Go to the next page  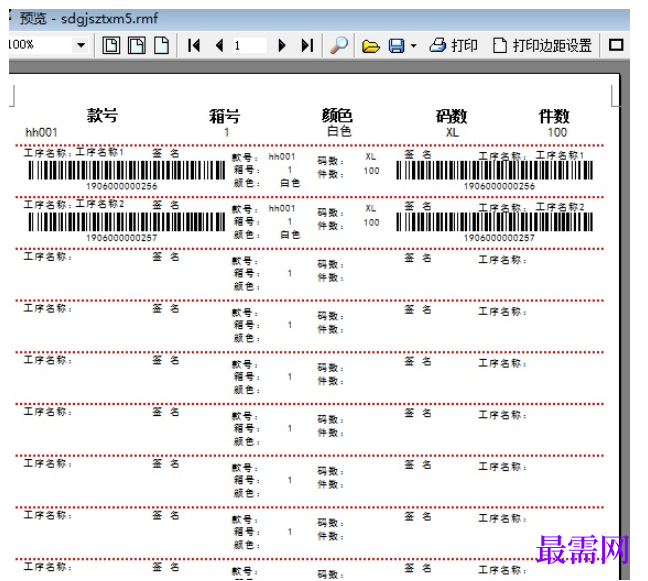coord(282,45)
